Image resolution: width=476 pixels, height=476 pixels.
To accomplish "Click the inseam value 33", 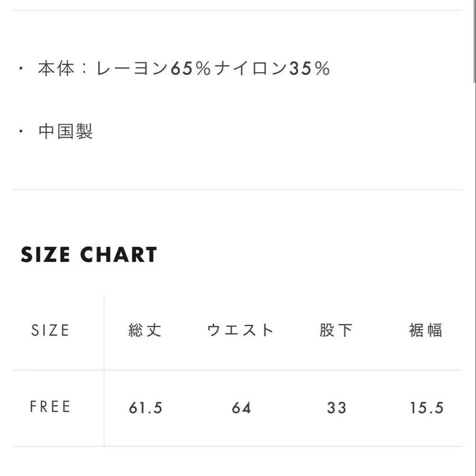I will click(337, 408).
